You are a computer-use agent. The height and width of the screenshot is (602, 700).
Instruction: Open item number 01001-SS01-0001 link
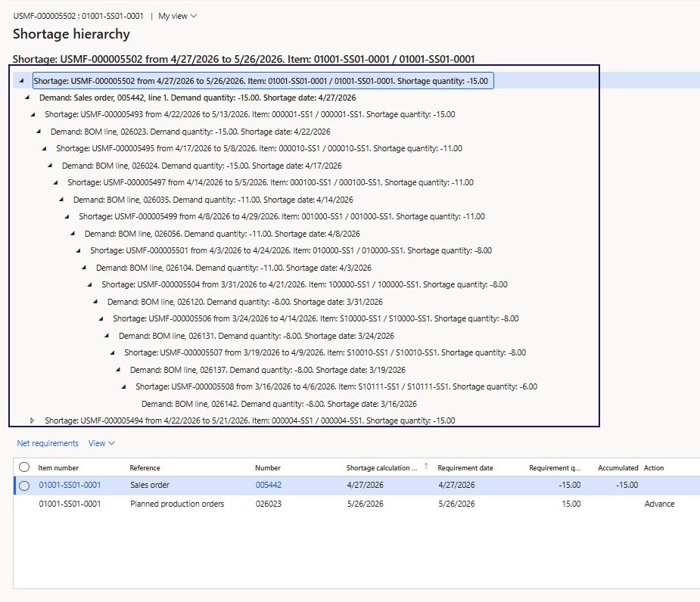pyautogui.click(x=70, y=486)
